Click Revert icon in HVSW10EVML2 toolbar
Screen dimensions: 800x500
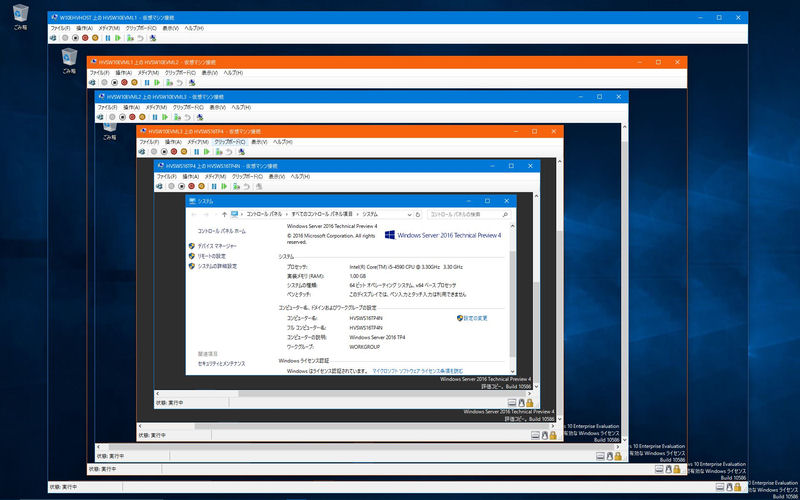(x=180, y=82)
